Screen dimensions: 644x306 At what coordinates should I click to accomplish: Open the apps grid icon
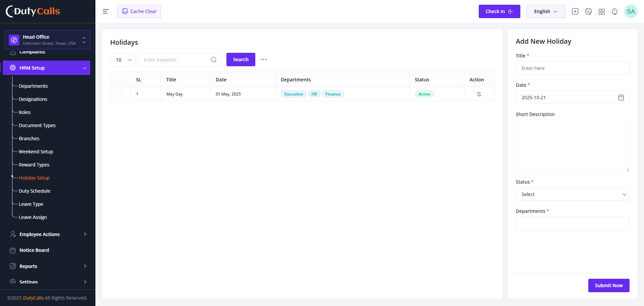[x=601, y=11]
